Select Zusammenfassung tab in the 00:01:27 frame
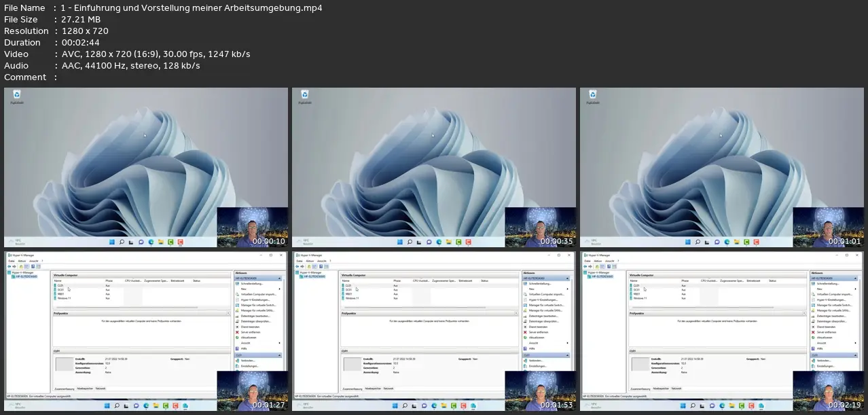 (65, 389)
